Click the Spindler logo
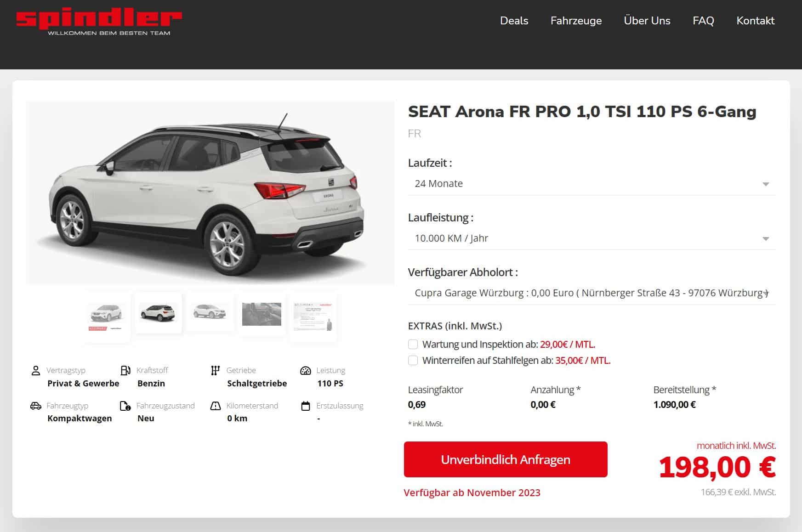This screenshot has height=532, width=802. point(99,22)
